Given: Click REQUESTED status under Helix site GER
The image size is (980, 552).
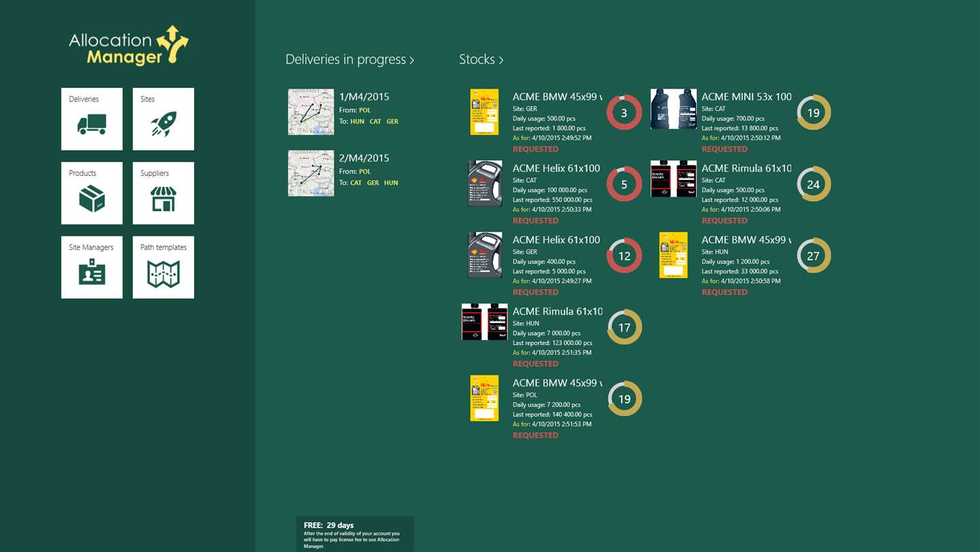Looking at the screenshot, I should tap(536, 292).
